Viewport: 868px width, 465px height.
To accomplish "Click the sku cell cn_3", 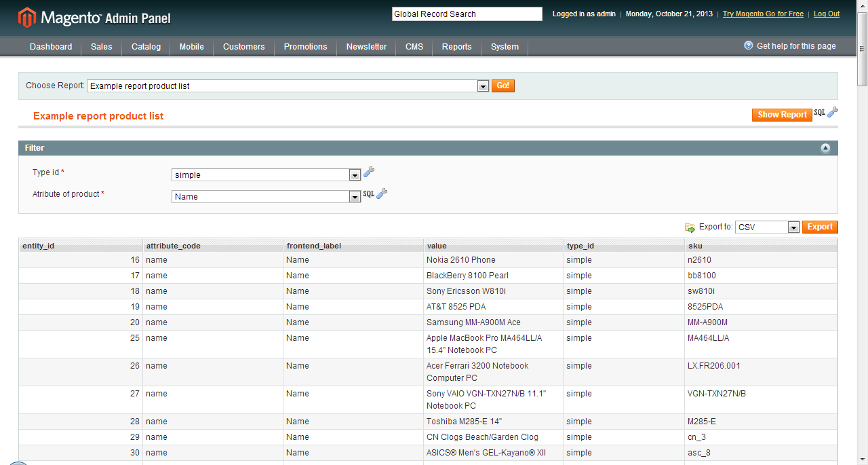I will [761, 437].
